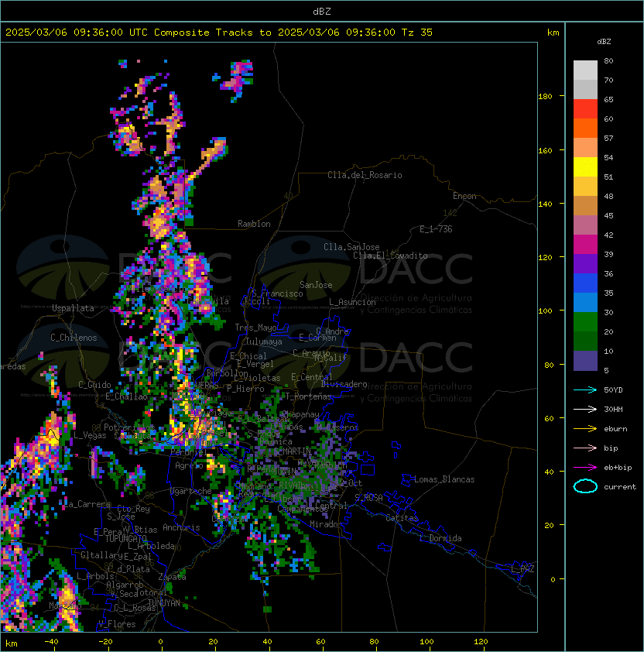
Task: Click the 'eburn' legend label
Action: [615, 429]
